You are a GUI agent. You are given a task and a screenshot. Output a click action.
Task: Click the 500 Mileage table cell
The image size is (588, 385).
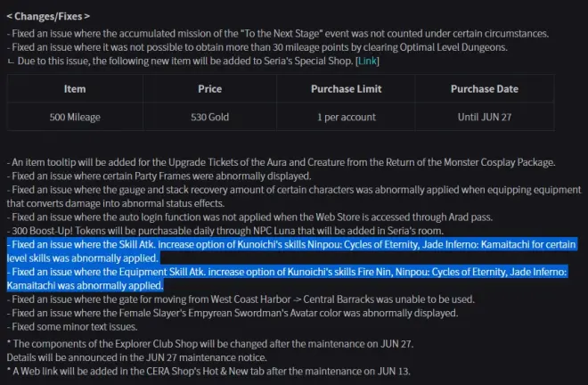(x=75, y=117)
